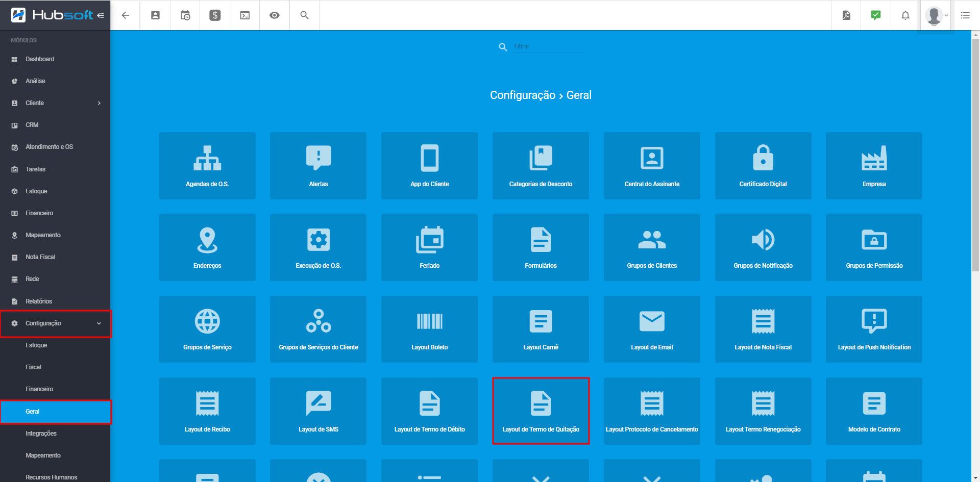
Task: Open Layout de Recibo tile
Action: [207, 411]
